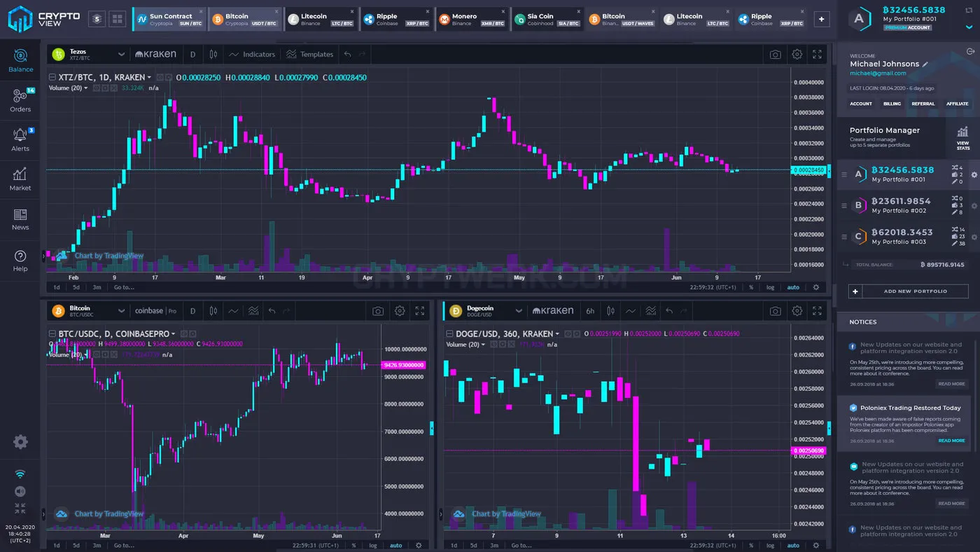Open the Alerts bell in the sidebar

20,139
